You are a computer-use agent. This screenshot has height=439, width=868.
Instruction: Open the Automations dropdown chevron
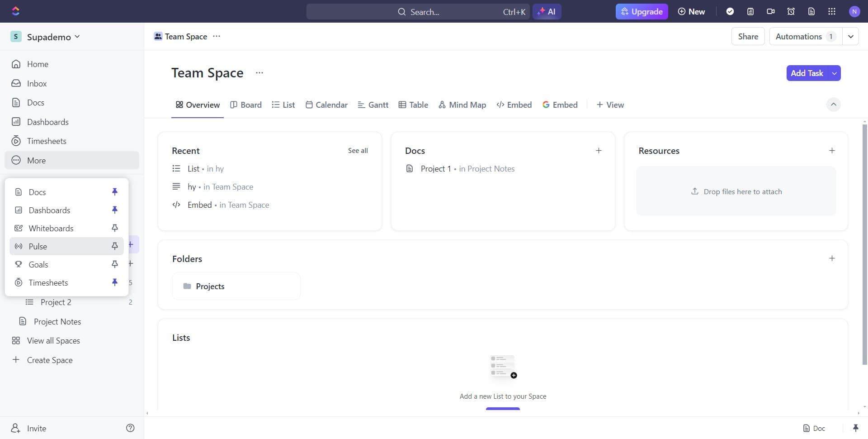[851, 36]
